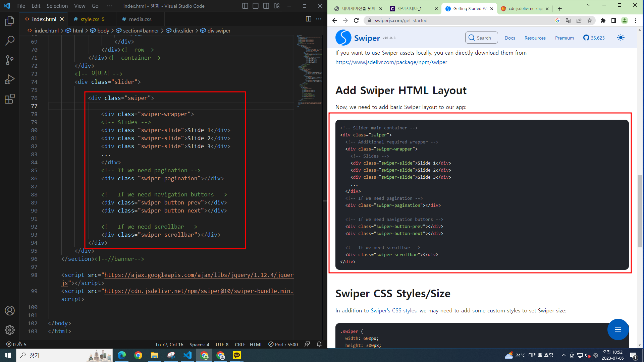Open the Explorer view in activity bar

[x=10, y=21]
